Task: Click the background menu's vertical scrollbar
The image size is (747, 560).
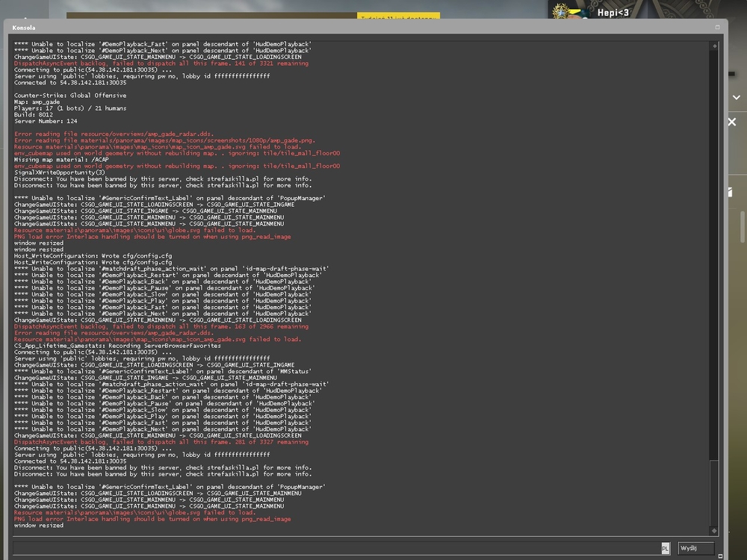Action: click(743, 227)
